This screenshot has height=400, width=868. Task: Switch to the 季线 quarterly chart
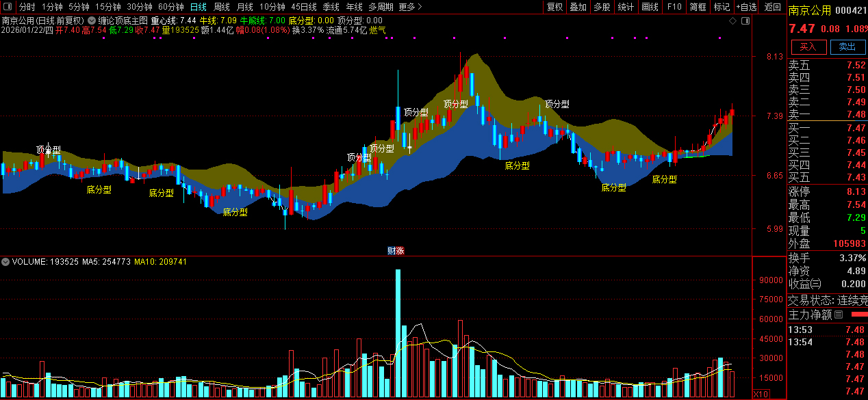tap(331, 7)
